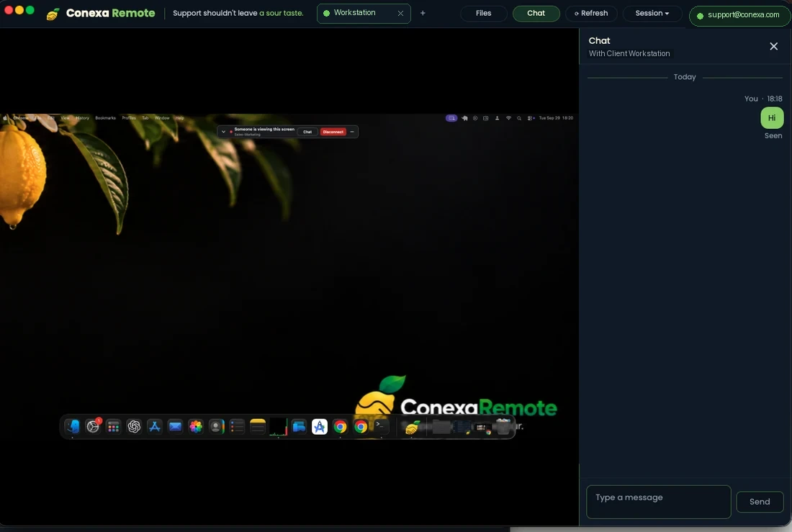Expand the Session dropdown menu
The width and height of the screenshot is (792, 532).
tap(652, 13)
